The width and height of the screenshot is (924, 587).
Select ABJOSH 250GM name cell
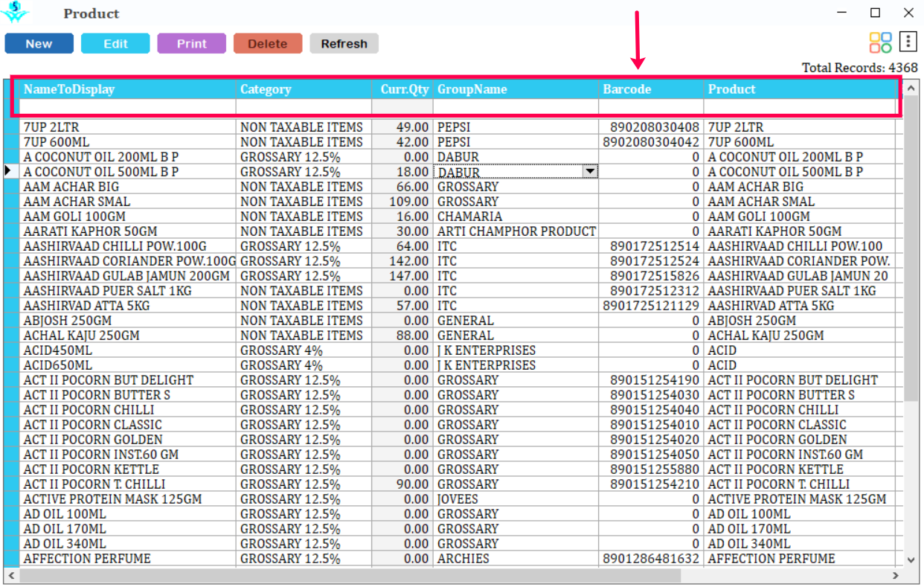coord(127,321)
